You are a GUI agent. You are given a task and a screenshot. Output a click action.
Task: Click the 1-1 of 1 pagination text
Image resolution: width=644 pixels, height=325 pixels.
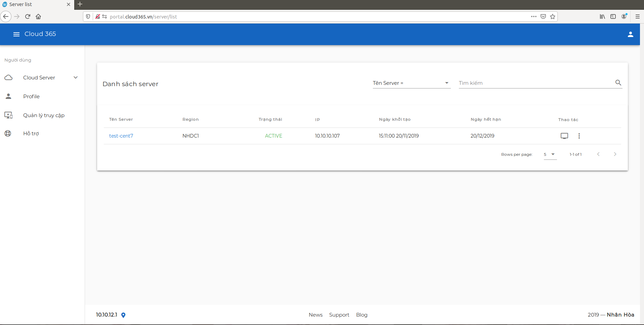[x=575, y=154]
